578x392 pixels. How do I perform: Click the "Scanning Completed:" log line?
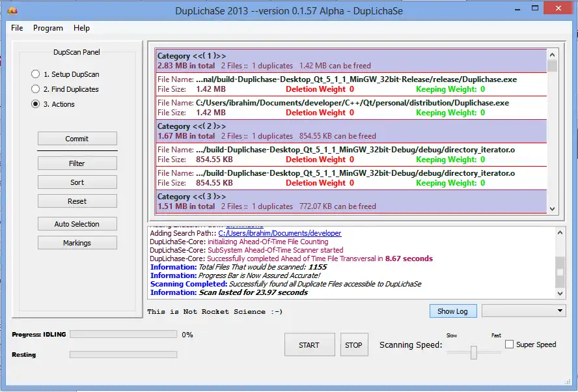[x=286, y=284]
